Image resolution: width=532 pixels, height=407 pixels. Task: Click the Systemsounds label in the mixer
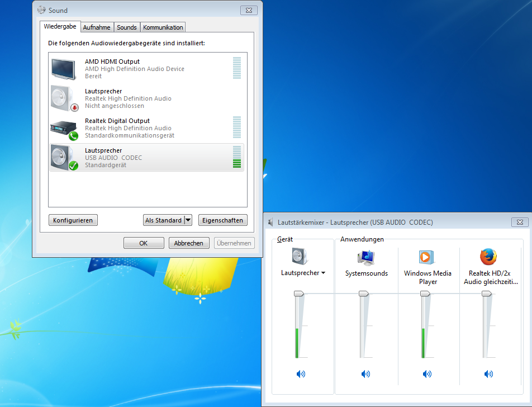(x=367, y=273)
